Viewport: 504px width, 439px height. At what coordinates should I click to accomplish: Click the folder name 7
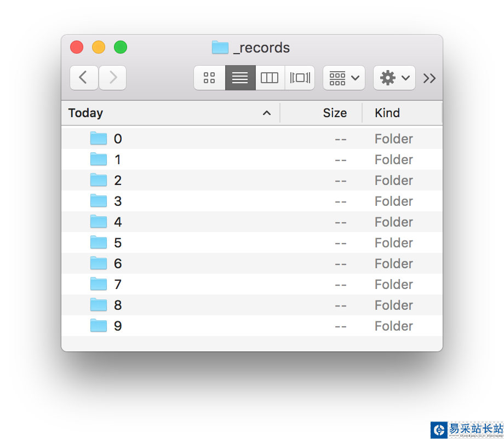(118, 285)
